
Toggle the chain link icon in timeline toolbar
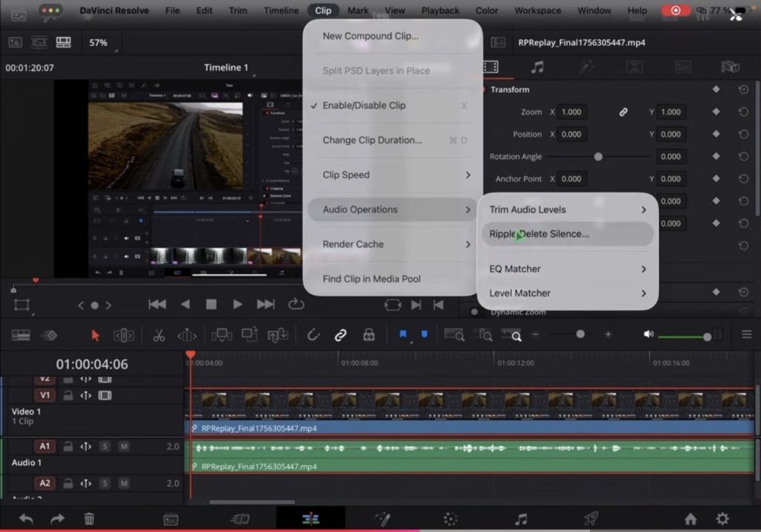click(x=340, y=335)
